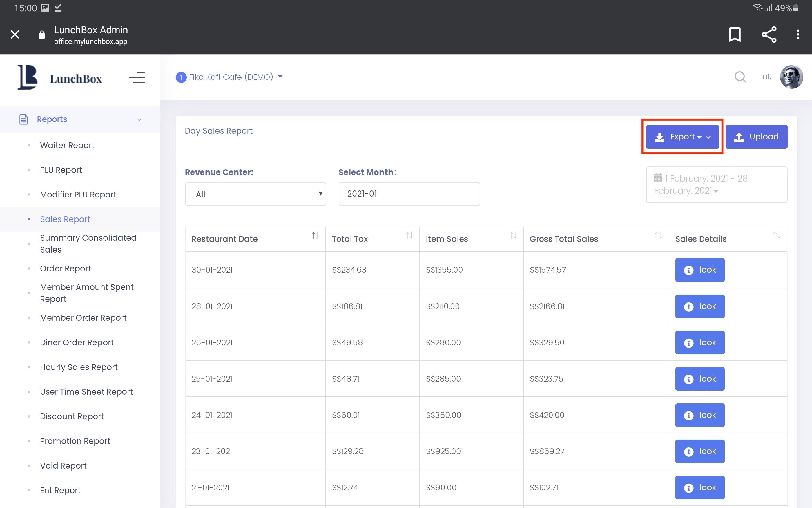Click look button for 30-01-2021 row
Screen dimensions: 812x508
(699, 270)
